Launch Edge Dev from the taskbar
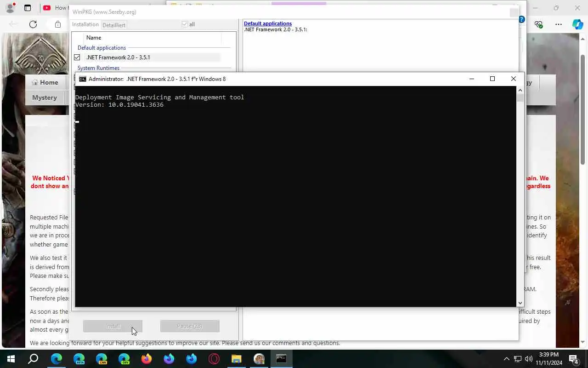Image resolution: width=588 pixels, height=368 pixels. 124,359
